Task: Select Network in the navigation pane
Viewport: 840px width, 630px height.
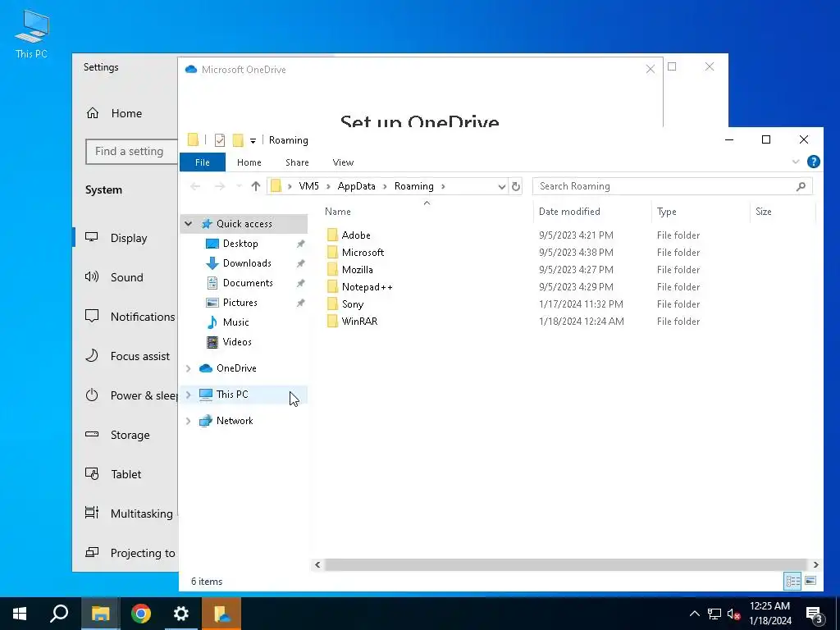Action: click(x=235, y=421)
